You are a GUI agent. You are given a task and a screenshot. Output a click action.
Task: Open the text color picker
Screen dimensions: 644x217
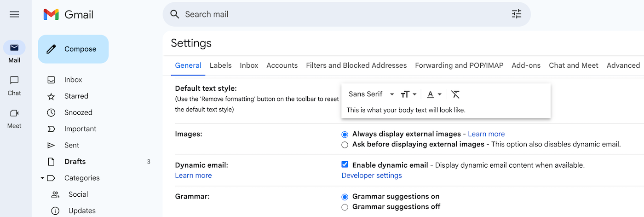434,94
